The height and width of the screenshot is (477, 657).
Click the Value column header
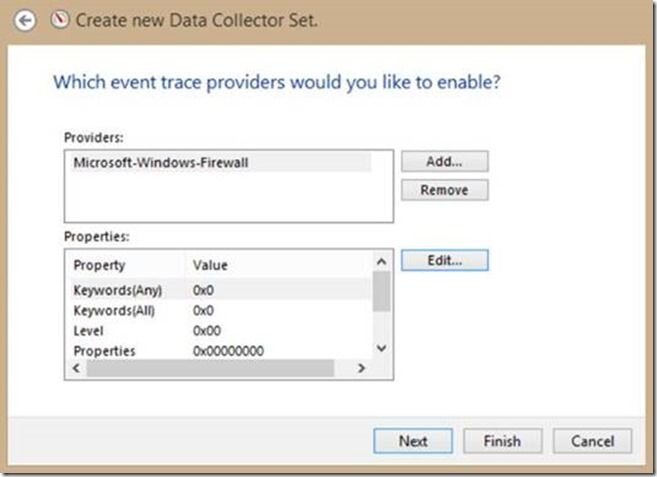(278, 265)
